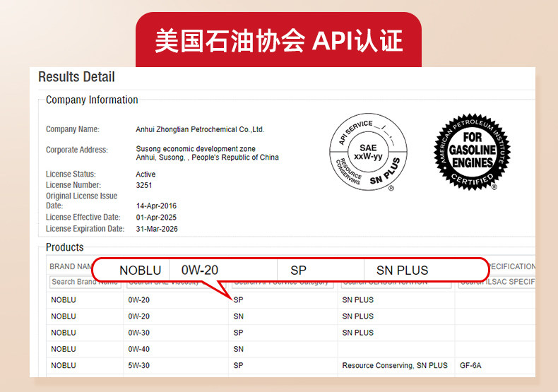Click 'NOBLU' in the 0W-30 row

coord(64,333)
